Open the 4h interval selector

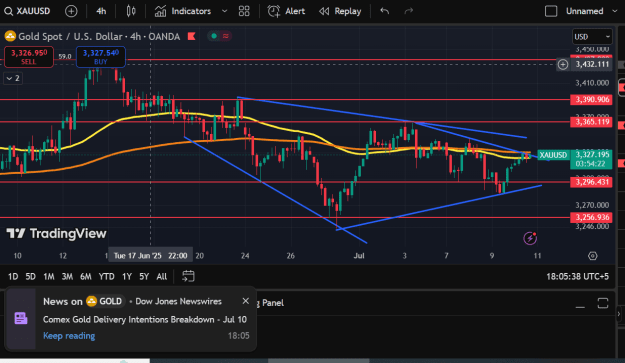101,11
